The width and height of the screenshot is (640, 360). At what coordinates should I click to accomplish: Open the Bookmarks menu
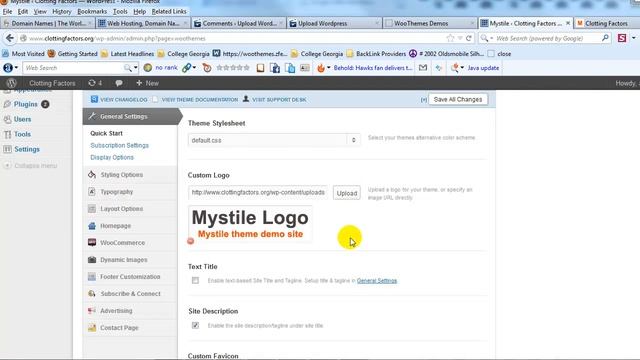point(92,11)
